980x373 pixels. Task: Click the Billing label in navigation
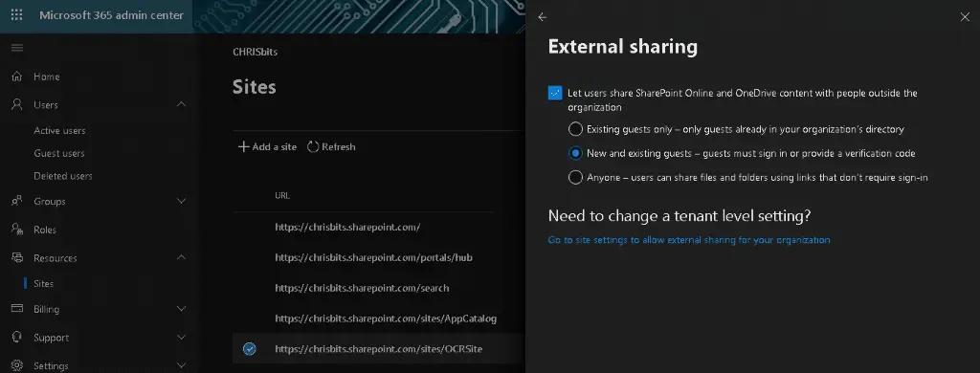46,309
